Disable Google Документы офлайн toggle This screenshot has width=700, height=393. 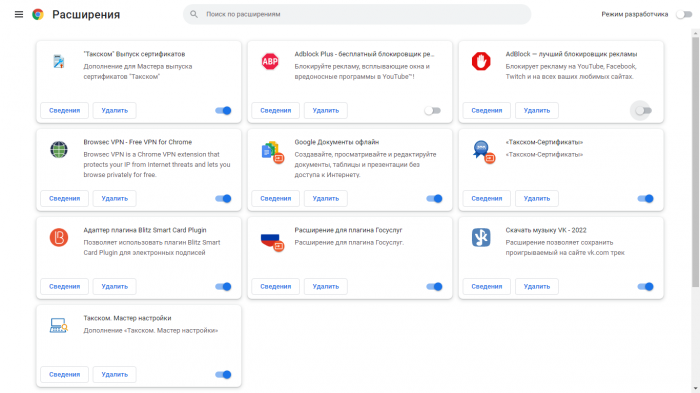tap(434, 198)
